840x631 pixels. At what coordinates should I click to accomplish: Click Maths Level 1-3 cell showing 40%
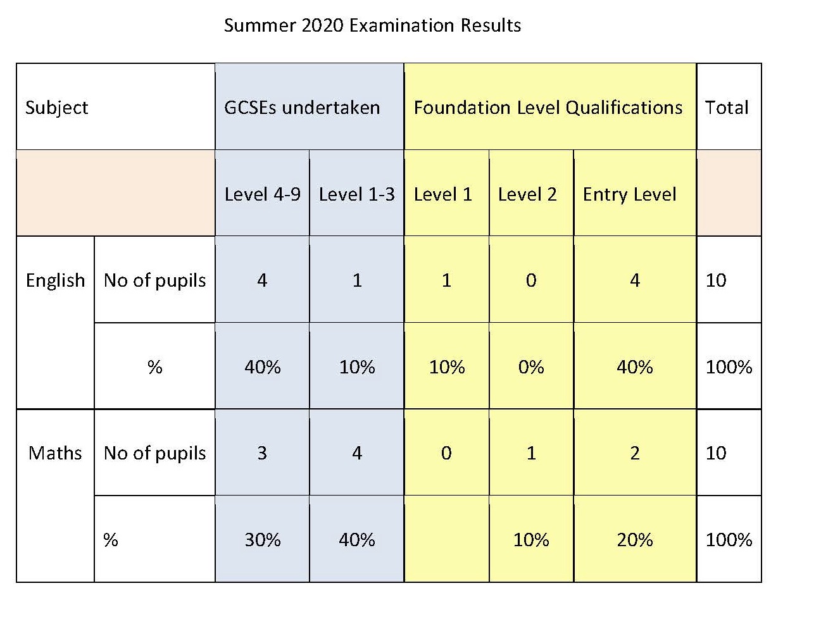click(x=356, y=539)
